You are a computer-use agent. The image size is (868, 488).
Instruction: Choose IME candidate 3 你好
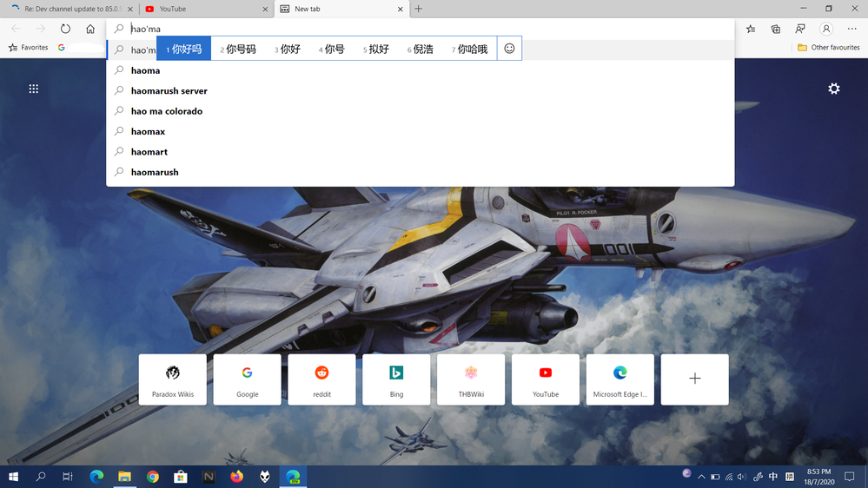click(288, 49)
